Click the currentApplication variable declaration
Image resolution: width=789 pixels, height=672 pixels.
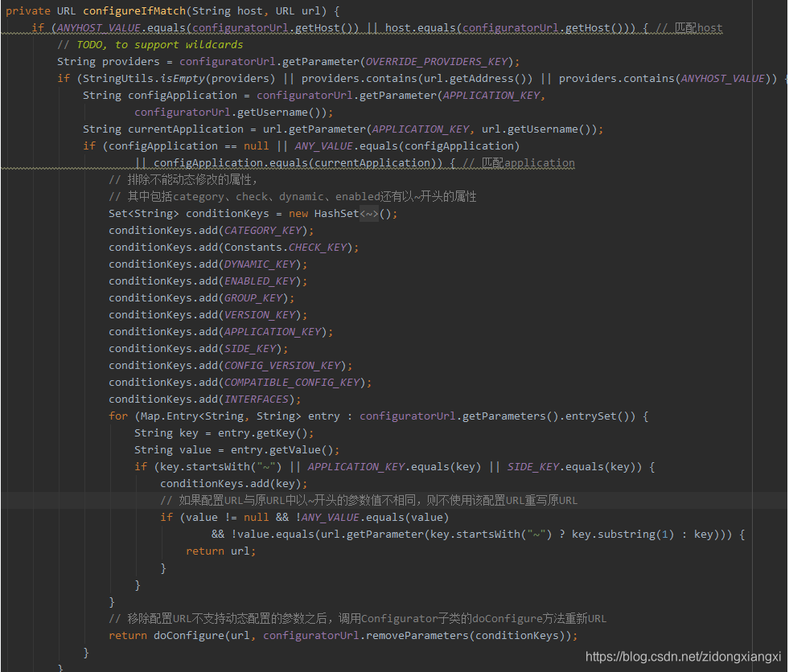coord(186,129)
